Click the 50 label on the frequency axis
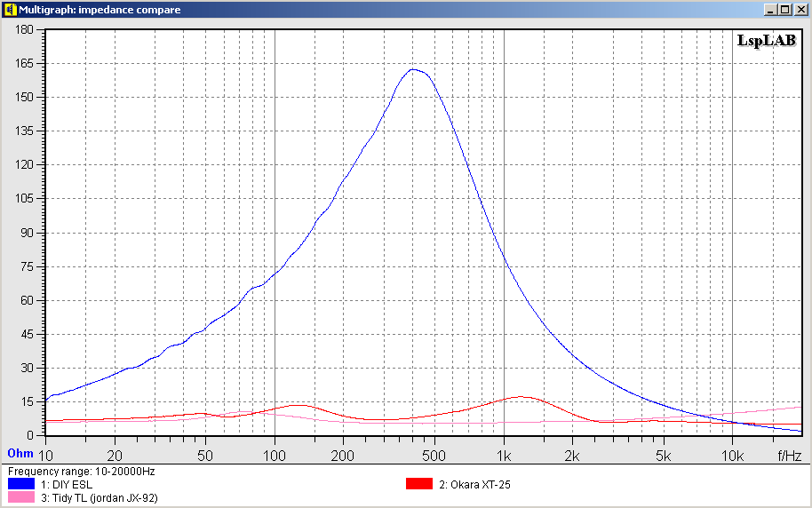 [205, 456]
